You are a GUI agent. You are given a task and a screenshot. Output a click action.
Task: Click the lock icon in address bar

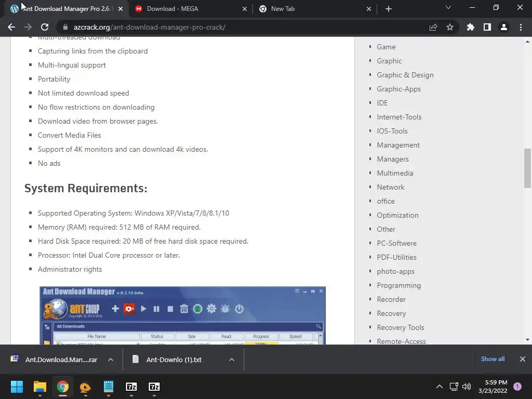65,27
